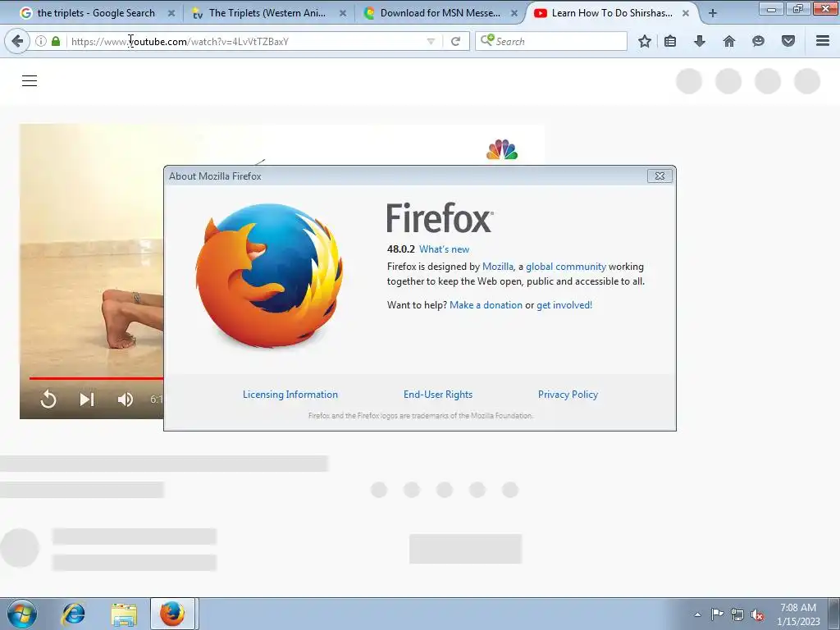840x630 pixels.
Task: Open the Hello chat smiley icon
Action: coord(758,41)
